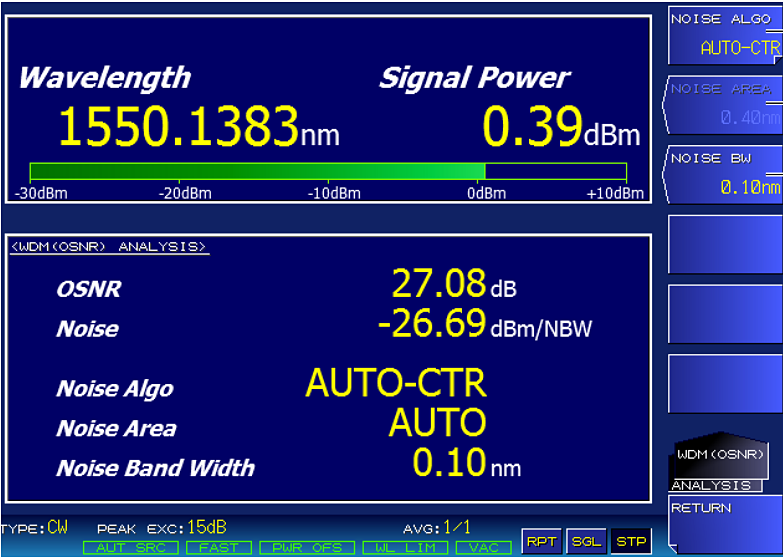Viewport: 783px width, 558px height.
Task: Open the NOISE ALGO soft key
Action: pyautogui.click(x=724, y=35)
